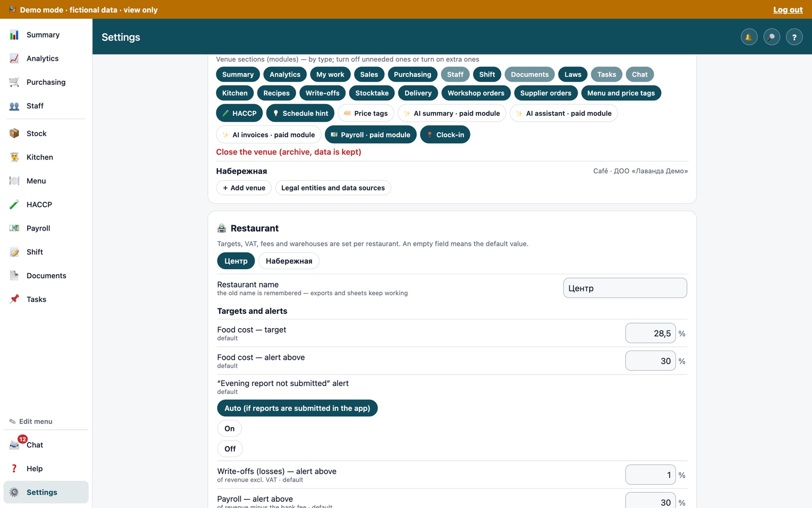Click the Purchasing cart icon in sidebar
Screen dimensions: 812x508
[x=14, y=82]
